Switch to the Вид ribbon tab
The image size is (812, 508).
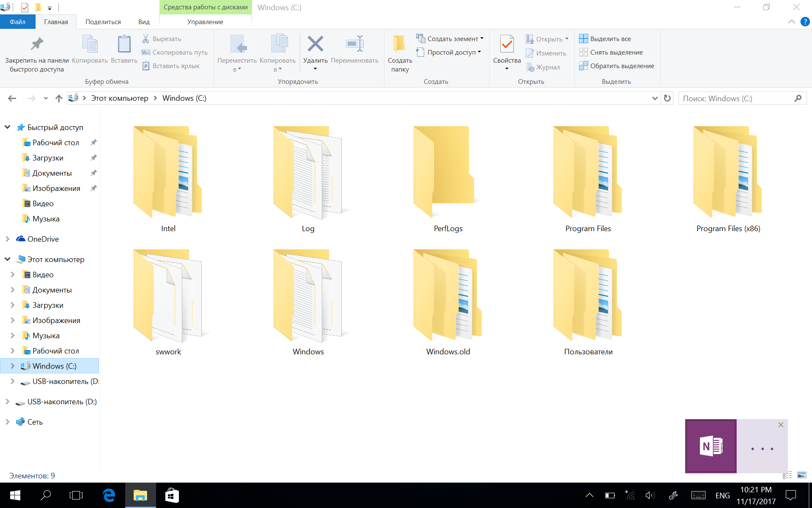[x=144, y=22]
